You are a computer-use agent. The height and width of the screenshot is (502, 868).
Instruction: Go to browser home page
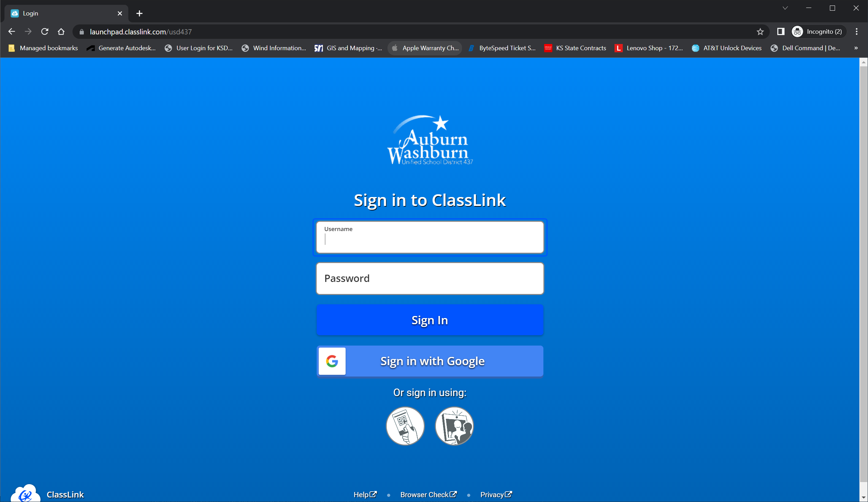click(x=61, y=32)
